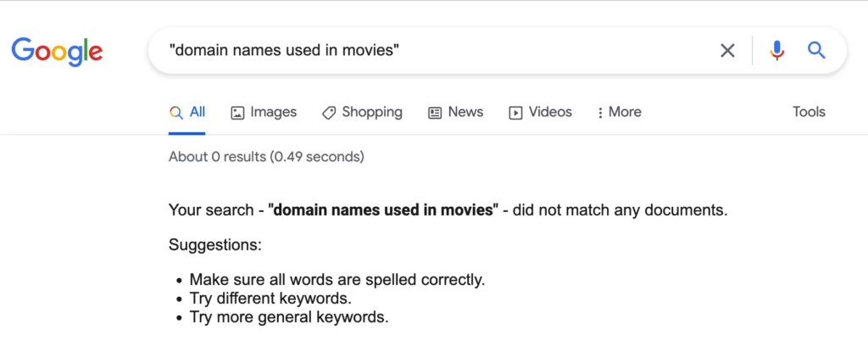Click the Google logo
The image size is (868, 341).
[x=57, y=51]
